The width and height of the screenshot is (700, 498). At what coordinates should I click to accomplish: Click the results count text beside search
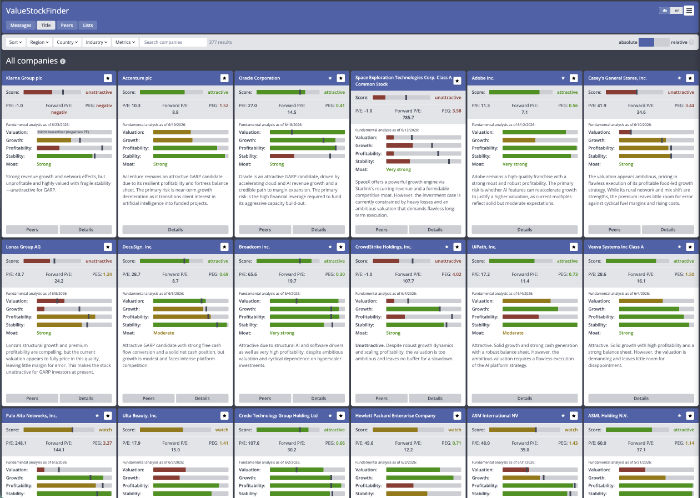221,42
